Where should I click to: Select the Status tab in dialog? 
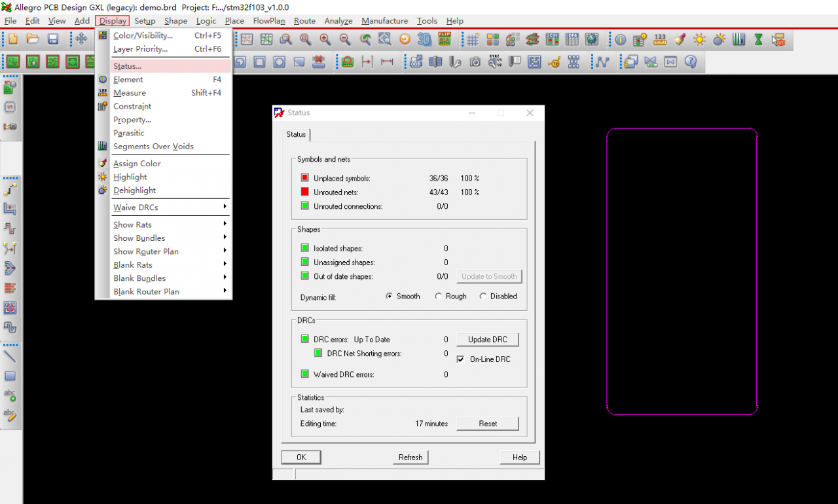click(x=296, y=134)
